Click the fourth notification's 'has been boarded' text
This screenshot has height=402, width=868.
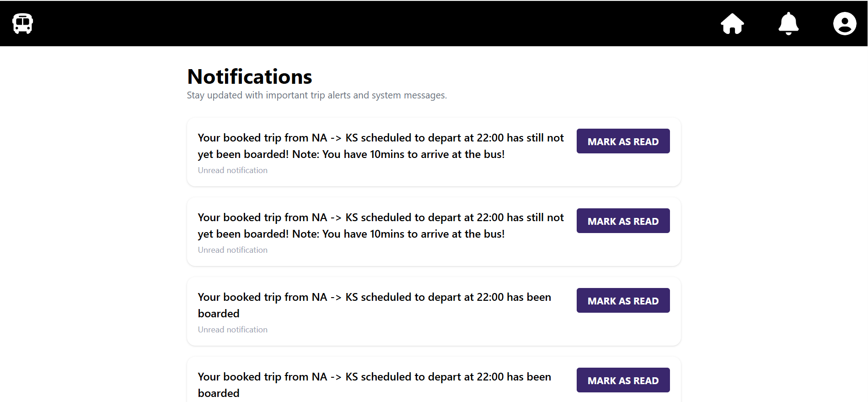(374, 385)
